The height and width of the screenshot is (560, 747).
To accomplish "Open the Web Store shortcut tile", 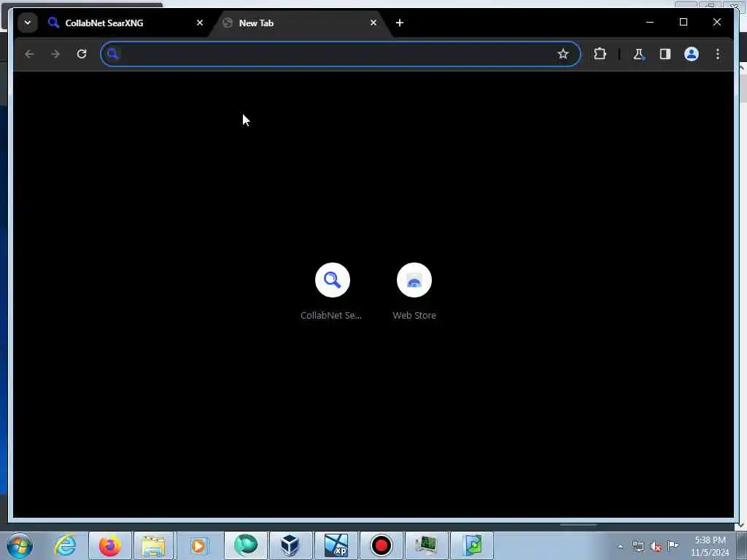I will pos(414,291).
